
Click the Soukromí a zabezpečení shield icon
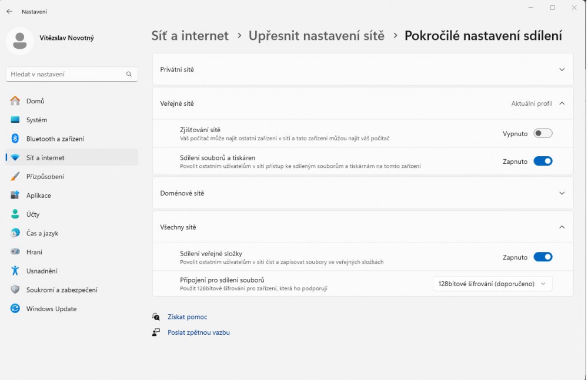click(x=15, y=290)
